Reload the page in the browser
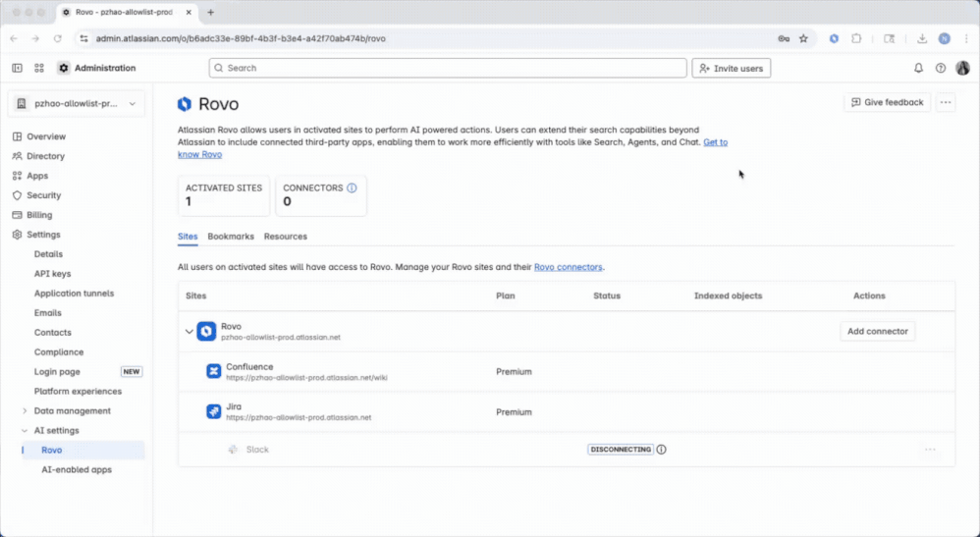This screenshot has width=980, height=537. tap(58, 38)
